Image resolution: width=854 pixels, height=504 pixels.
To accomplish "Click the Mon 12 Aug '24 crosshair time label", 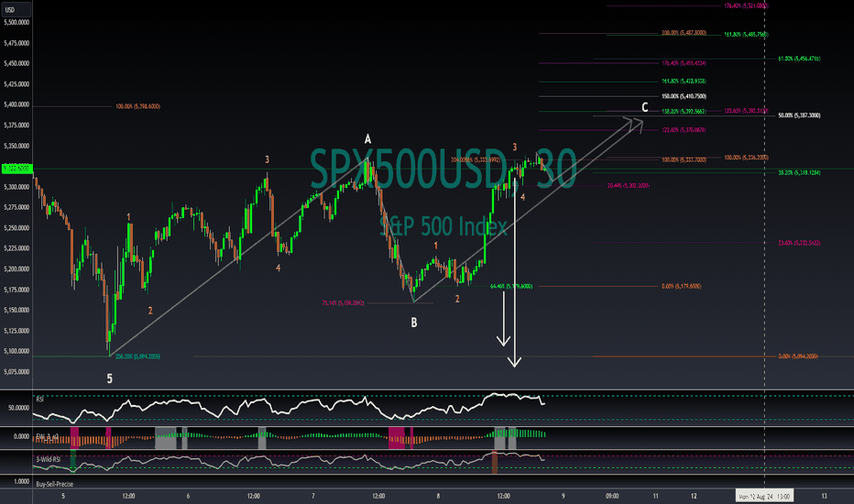I will tap(764, 496).
